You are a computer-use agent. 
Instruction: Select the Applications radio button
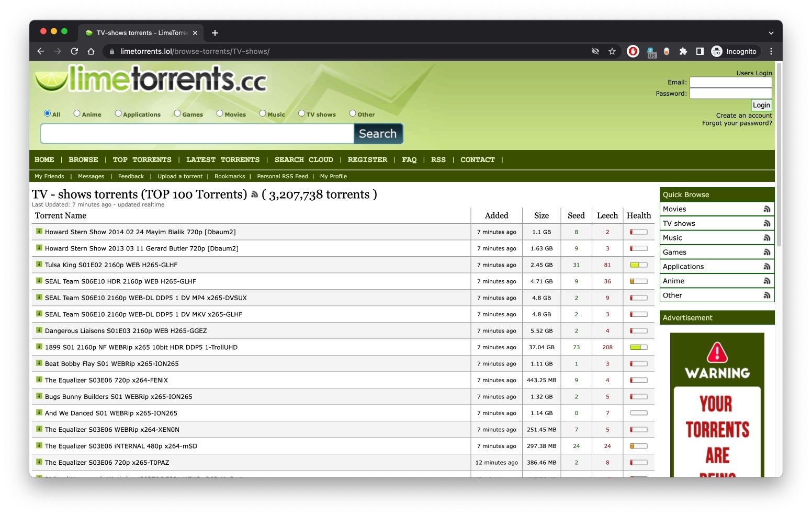[x=118, y=113]
